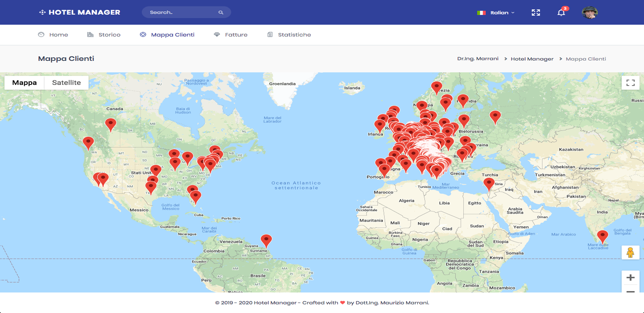Click the Groenlandia map label
644x313 pixels.
tap(282, 84)
